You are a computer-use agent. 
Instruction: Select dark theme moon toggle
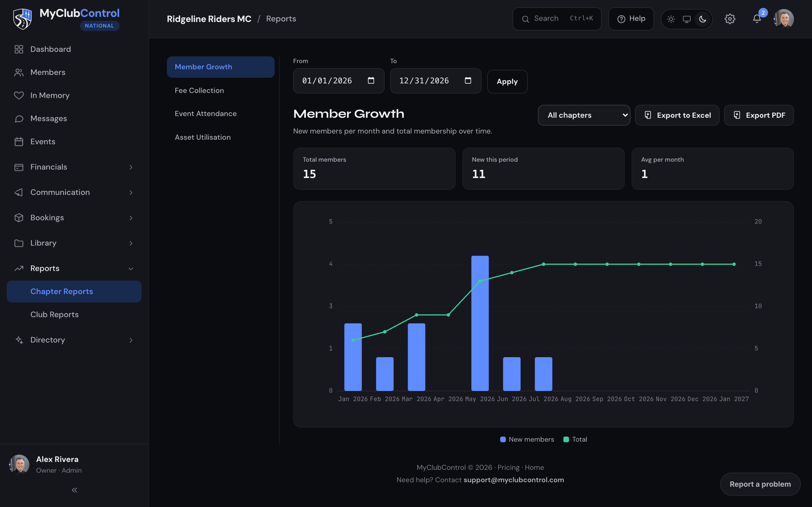click(703, 19)
